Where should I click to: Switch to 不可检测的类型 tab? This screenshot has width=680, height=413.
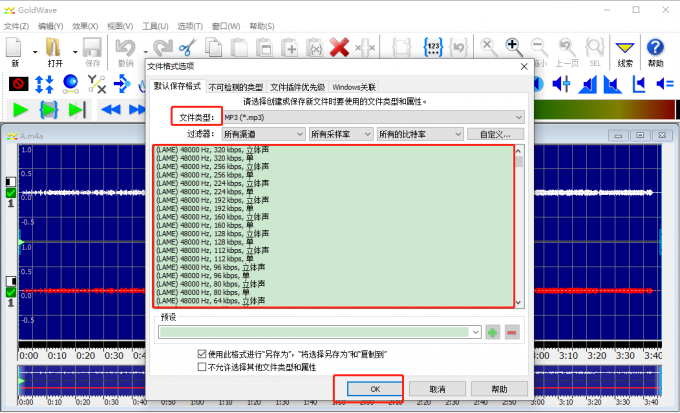tap(235, 87)
